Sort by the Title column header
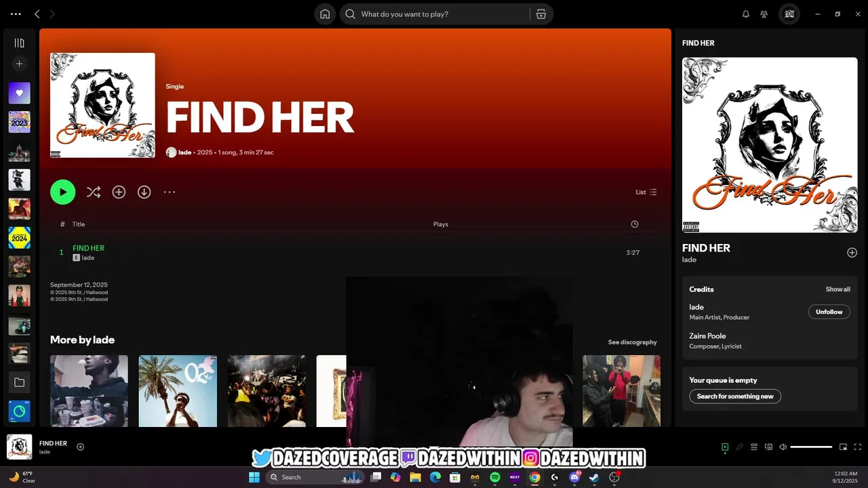This screenshot has height=488, width=868. [79, 224]
